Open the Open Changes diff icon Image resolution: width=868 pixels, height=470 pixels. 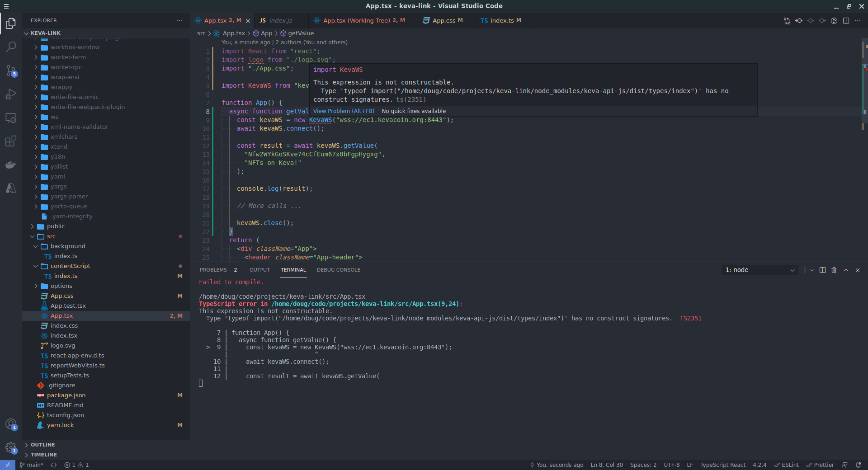click(x=787, y=21)
